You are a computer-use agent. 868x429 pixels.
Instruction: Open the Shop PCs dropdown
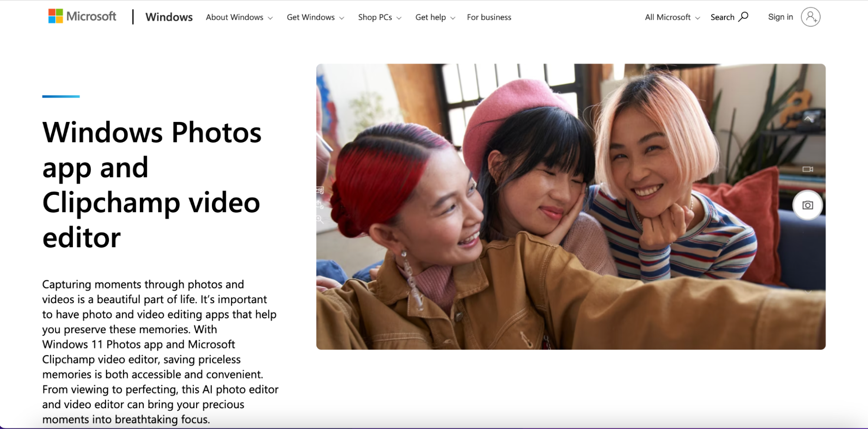point(380,17)
